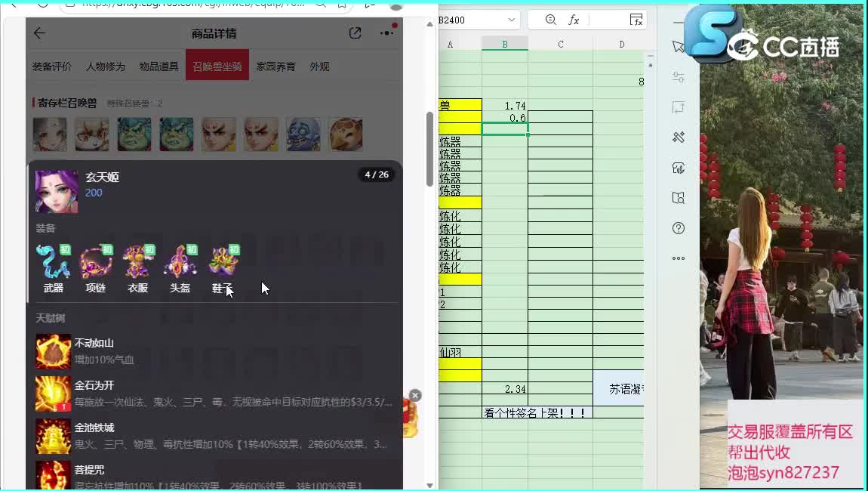Click the 增加10%气血 description
The width and height of the screenshot is (868, 491).
click(x=105, y=360)
